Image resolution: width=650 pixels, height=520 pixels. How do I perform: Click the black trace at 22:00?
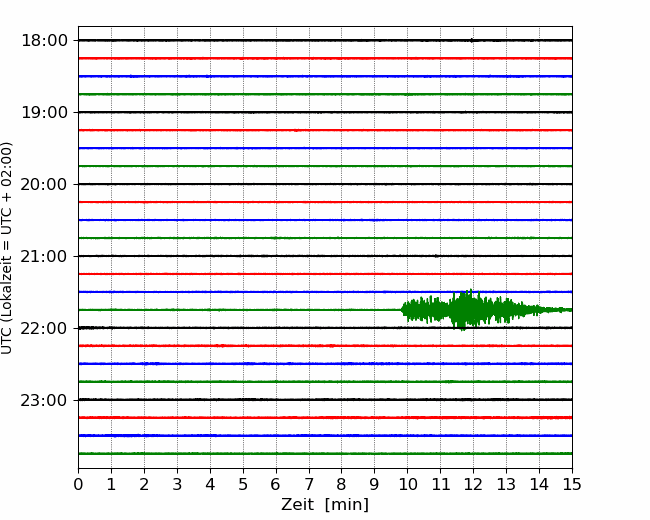pyautogui.click(x=325, y=328)
